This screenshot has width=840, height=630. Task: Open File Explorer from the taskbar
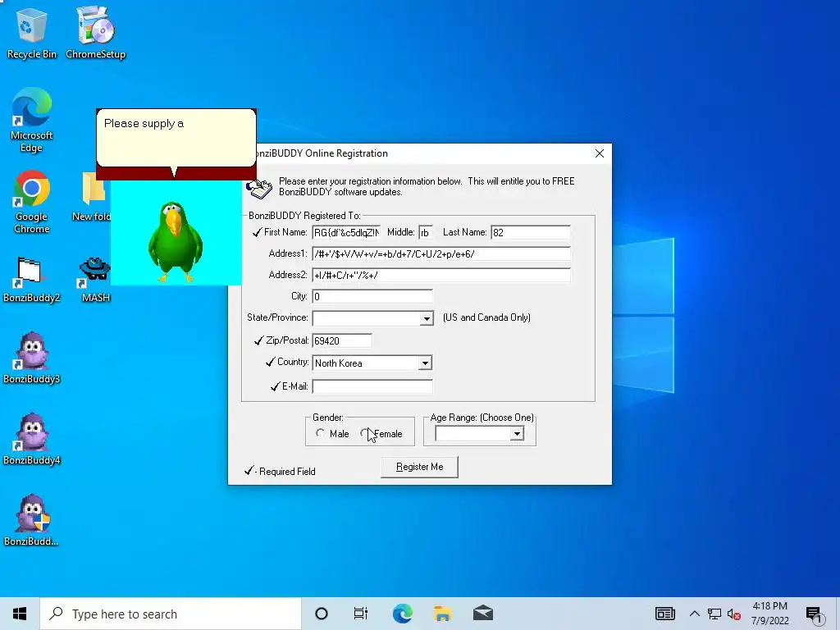coord(442,614)
